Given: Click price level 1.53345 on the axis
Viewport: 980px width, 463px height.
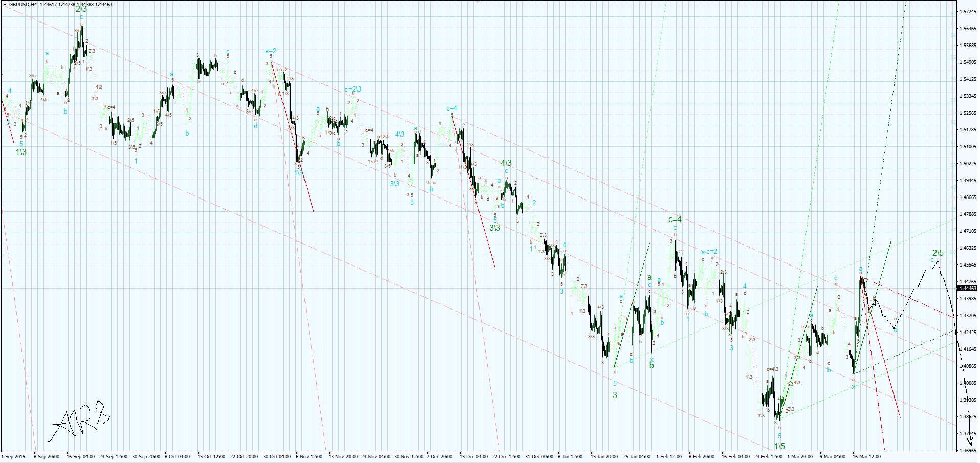Looking at the screenshot, I should tap(968, 96).
